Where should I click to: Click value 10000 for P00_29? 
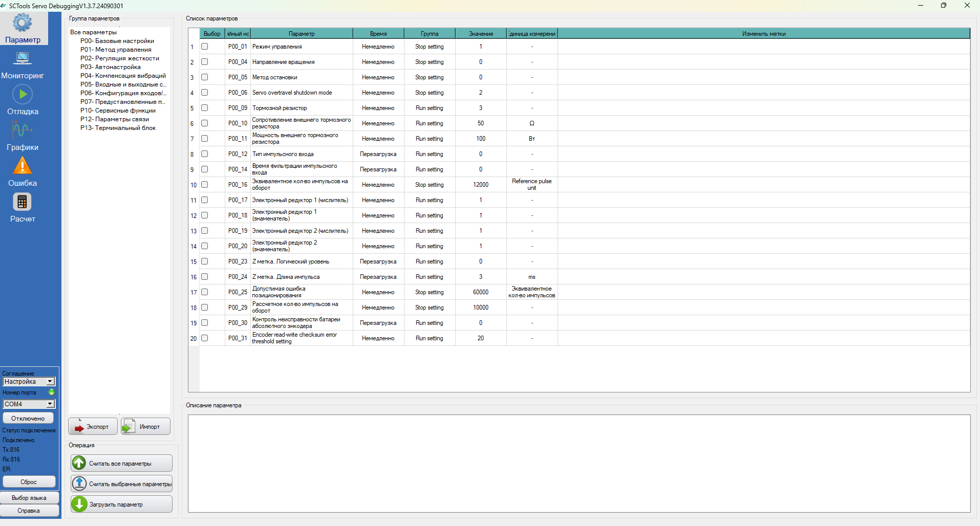[x=481, y=308]
